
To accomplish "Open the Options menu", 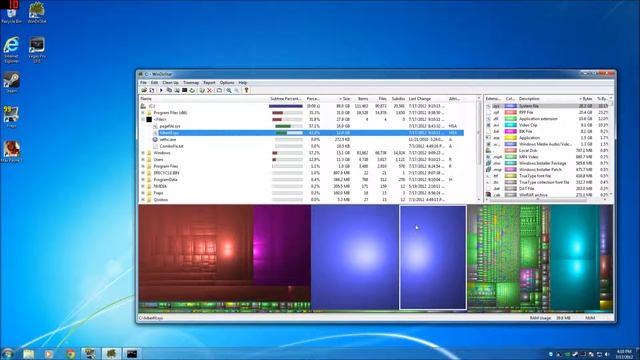I will [x=227, y=82].
